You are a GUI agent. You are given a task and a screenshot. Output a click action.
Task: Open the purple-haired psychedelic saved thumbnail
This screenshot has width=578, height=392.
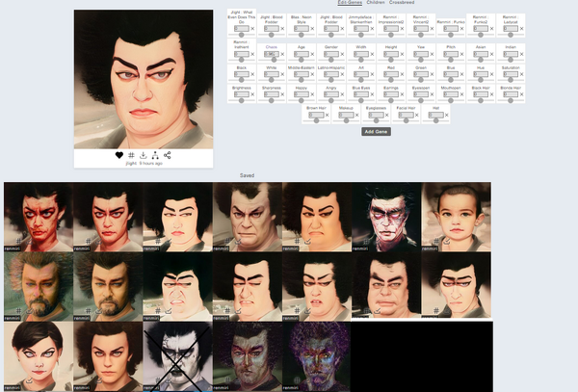[317, 356]
